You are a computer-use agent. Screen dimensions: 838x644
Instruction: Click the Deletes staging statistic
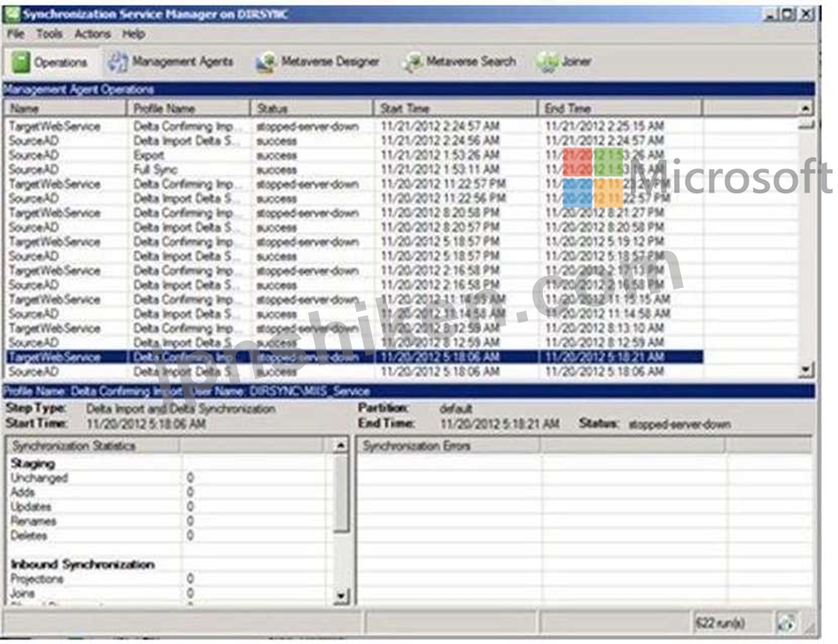(29, 536)
